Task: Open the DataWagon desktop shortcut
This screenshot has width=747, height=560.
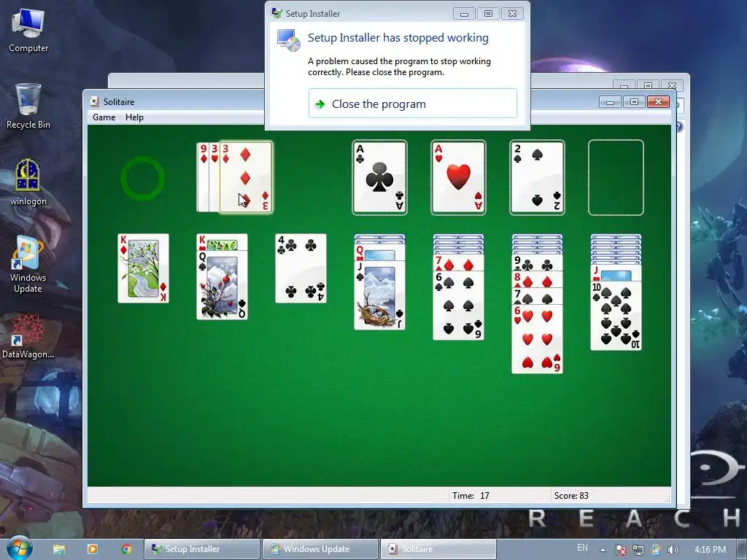Action: point(28,335)
